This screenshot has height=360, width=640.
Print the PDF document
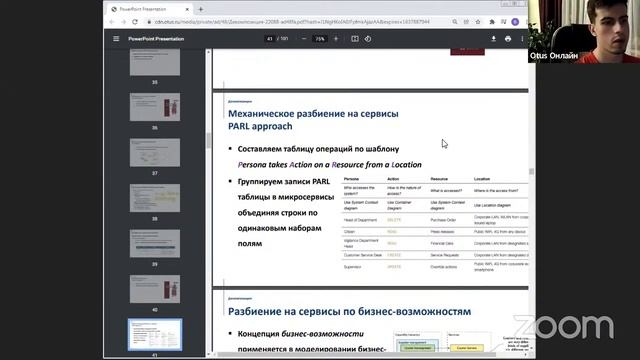coord(508,39)
